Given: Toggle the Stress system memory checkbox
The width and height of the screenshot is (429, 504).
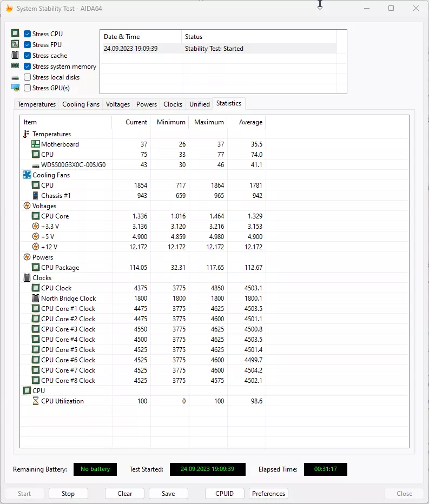Looking at the screenshot, I should point(28,66).
